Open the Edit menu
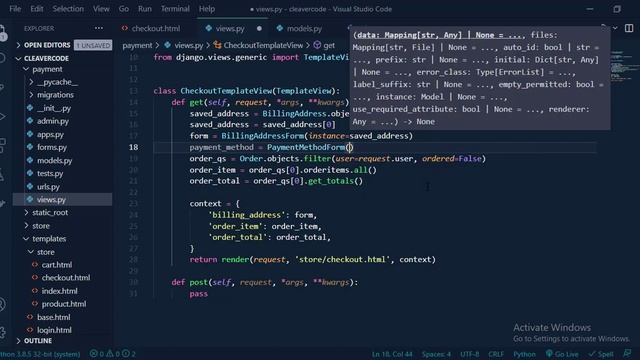 (36, 9)
